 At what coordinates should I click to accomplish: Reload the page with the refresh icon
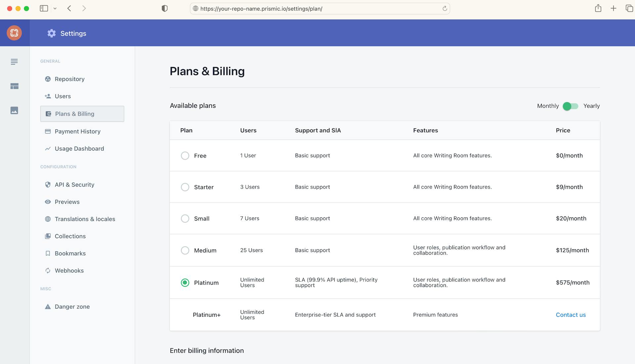coord(444,9)
